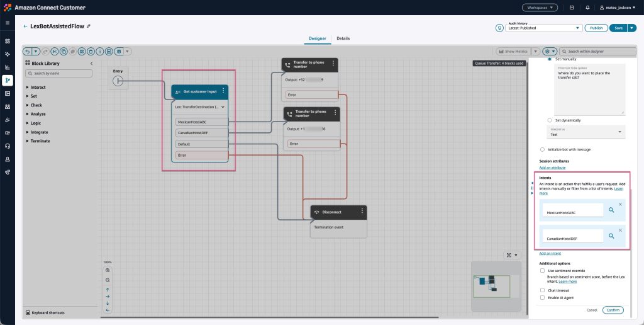Zoom out of the flow canvas
The width and height of the screenshot is (644, 325).
(x=108, y=280)
